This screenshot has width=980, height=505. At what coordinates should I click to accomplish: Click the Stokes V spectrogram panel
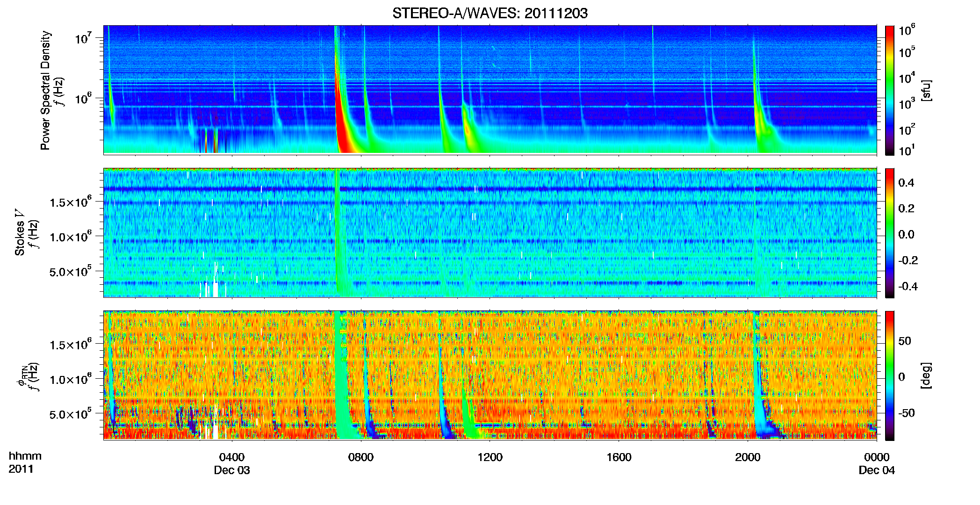click(x=490, y=233)
